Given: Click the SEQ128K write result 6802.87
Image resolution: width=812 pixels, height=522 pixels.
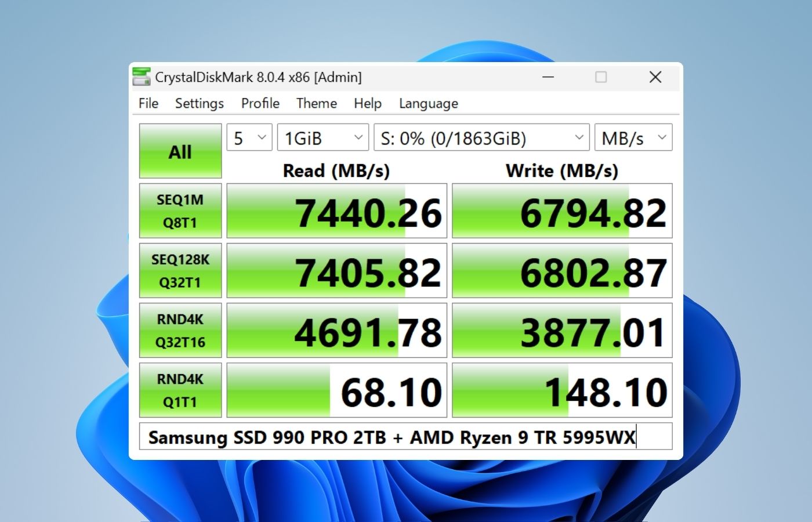Looking at the screenshot, I should [x=562, y=270].
